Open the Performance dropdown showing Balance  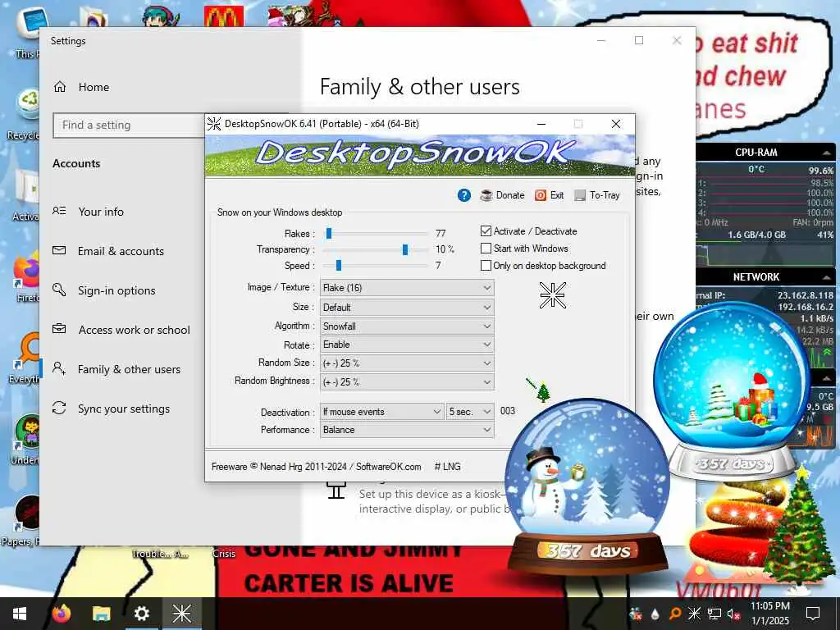tap(407, 430)
